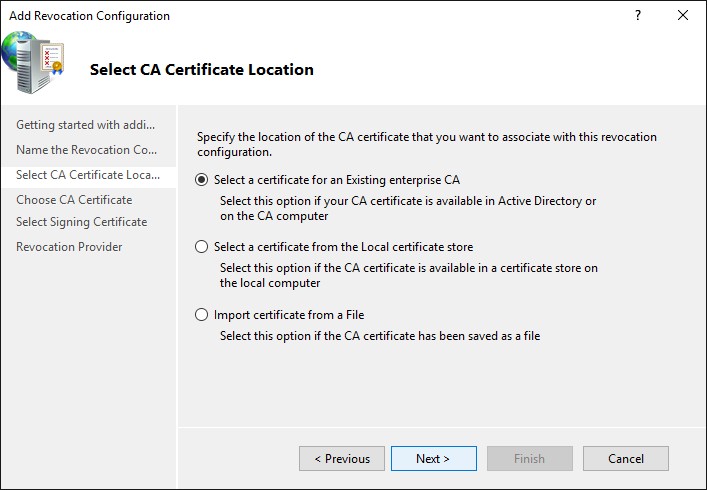The width and height of the screenshot is (707, 490).
Task: Close the Add Revocation Configuration dialog
Action: coord(683,15)
